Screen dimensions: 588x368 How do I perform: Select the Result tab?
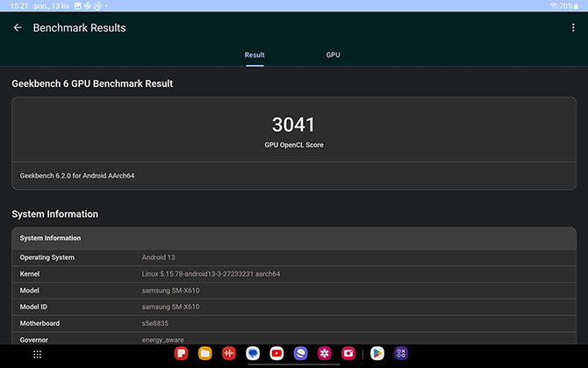[255, 54]
